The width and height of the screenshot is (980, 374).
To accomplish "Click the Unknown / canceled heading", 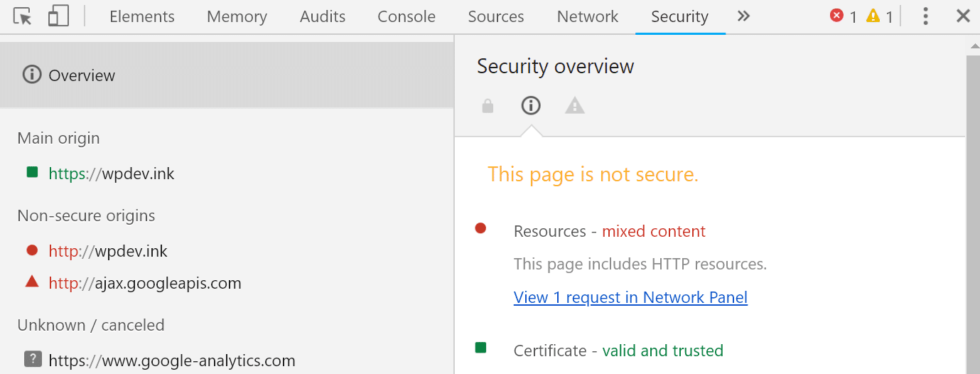I will (x=91, y=325).
